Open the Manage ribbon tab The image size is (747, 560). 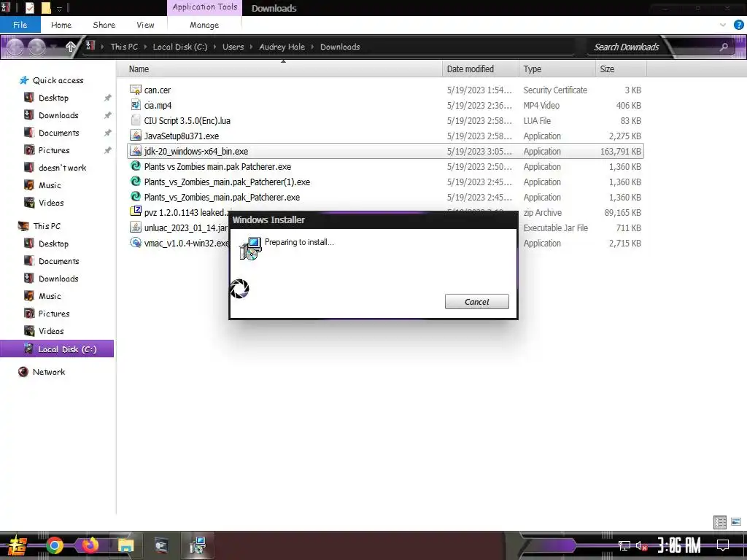pos(204,25)
